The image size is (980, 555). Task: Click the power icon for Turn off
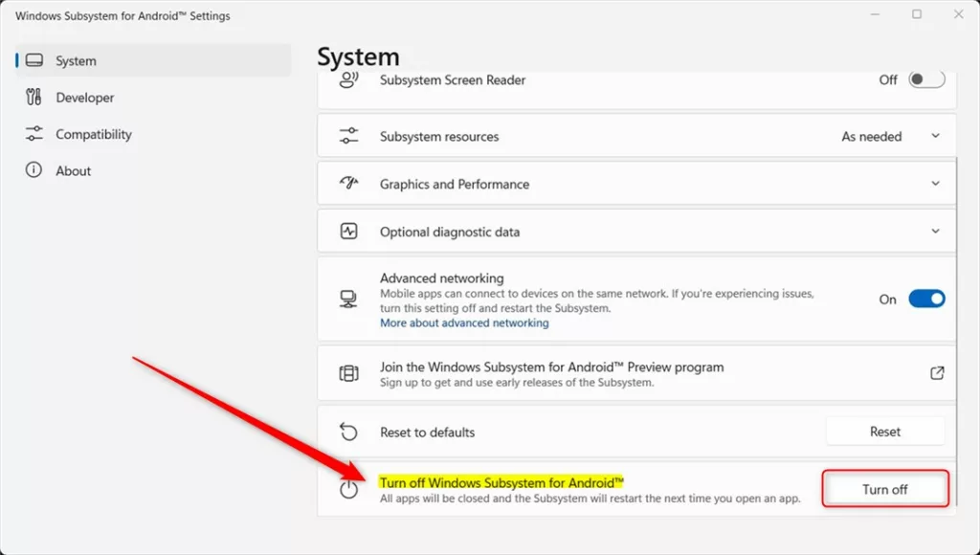[x=349, y=489]
